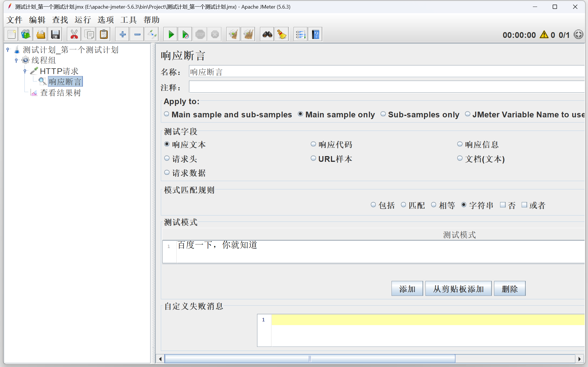Open the 编辑 menu

[x=37, y=20]
